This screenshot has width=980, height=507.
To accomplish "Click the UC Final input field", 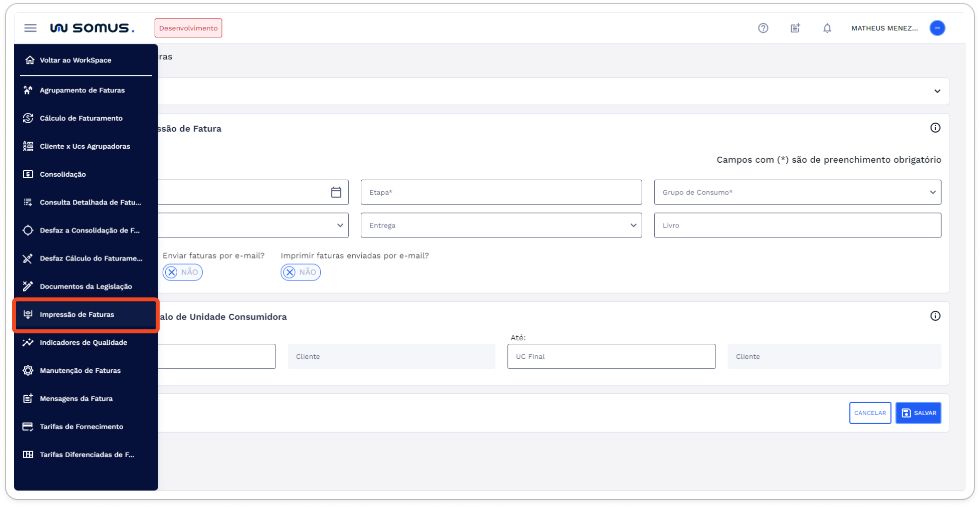I will click(611, 356).
